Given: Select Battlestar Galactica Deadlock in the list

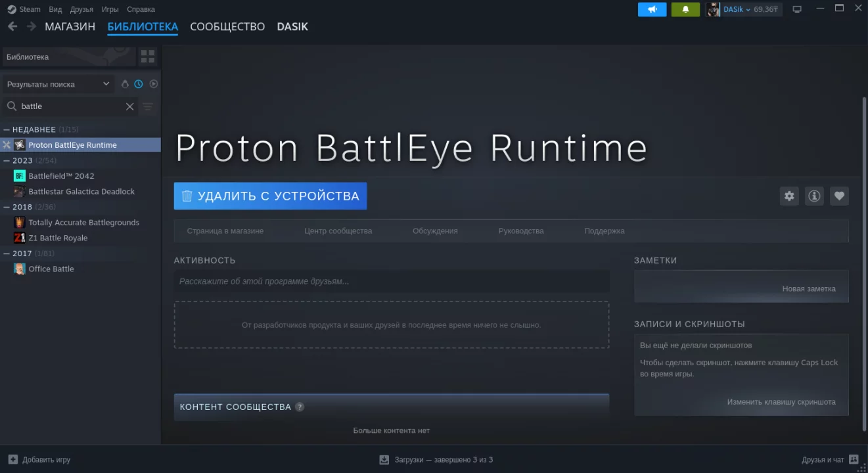Looking at the screenshot, I should (x=81, y=192).
